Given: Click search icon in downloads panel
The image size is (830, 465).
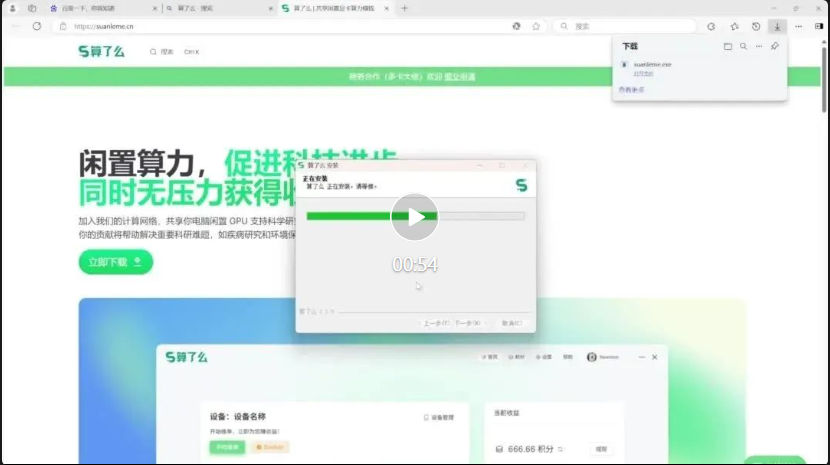Looking at the screenshot, I should coord(743,46).
